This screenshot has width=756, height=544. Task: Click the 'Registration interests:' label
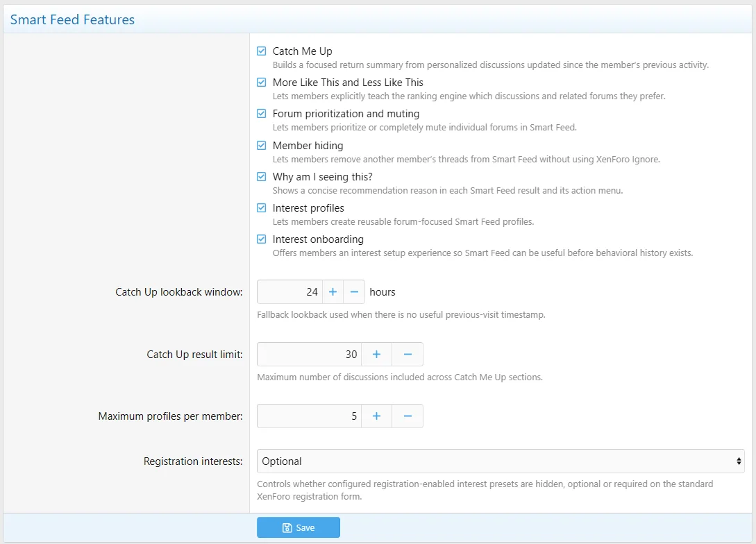[x=194, y=461]
